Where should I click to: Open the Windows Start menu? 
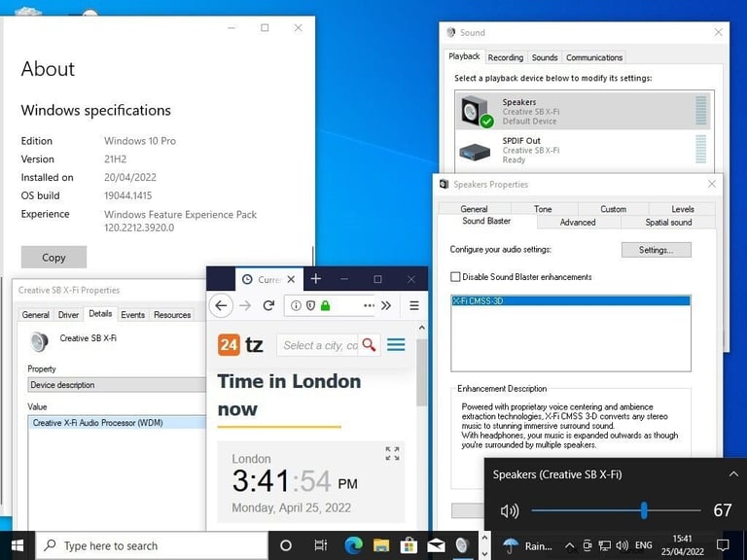click(x=18, y=545)
